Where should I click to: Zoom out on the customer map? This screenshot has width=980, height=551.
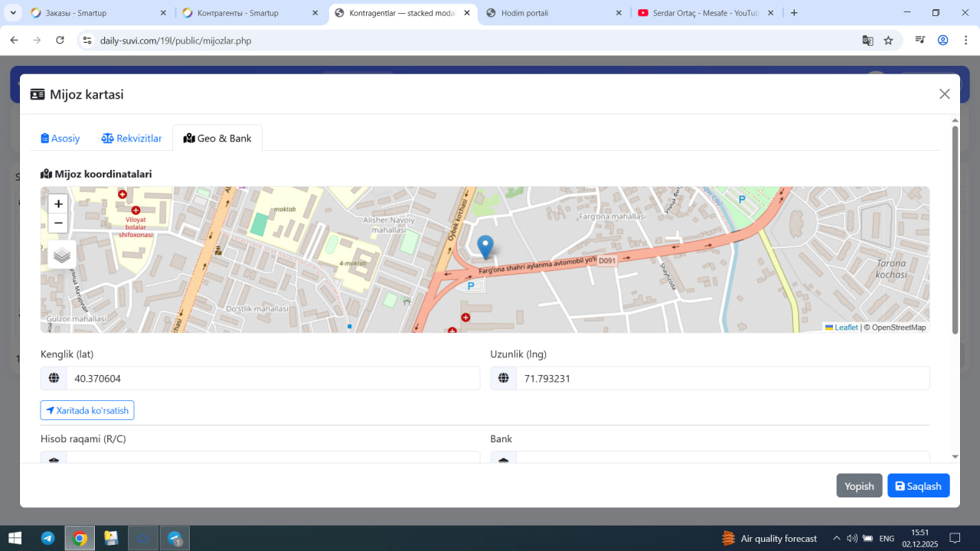[x=58, y=223]
